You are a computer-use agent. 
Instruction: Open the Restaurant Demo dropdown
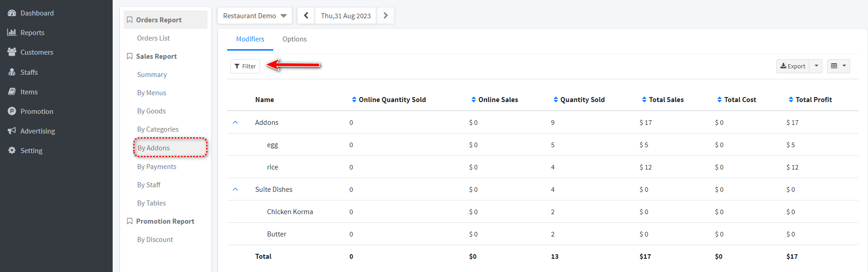255,15
